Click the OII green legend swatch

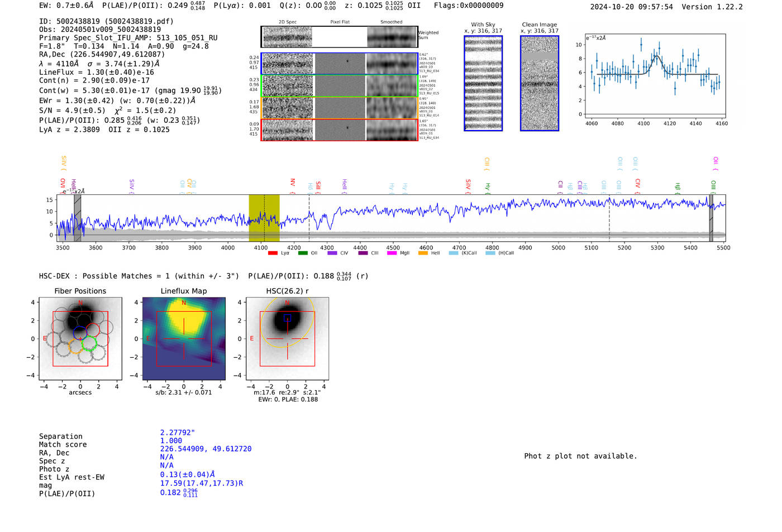[303, 253]
